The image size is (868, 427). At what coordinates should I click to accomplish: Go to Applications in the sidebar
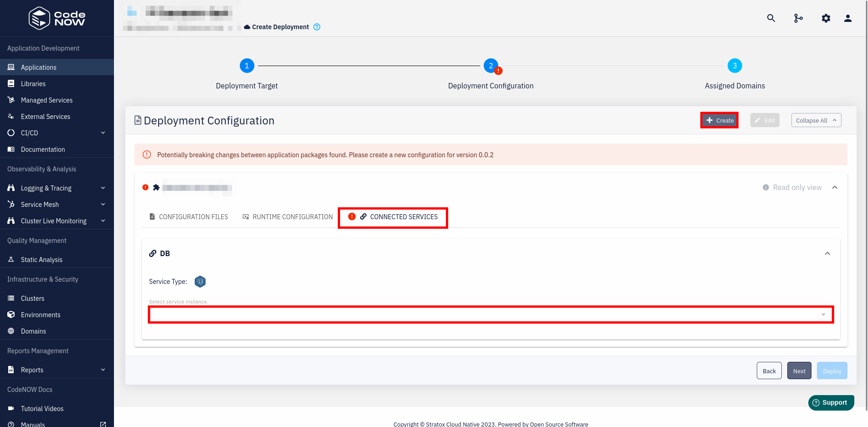57,67
